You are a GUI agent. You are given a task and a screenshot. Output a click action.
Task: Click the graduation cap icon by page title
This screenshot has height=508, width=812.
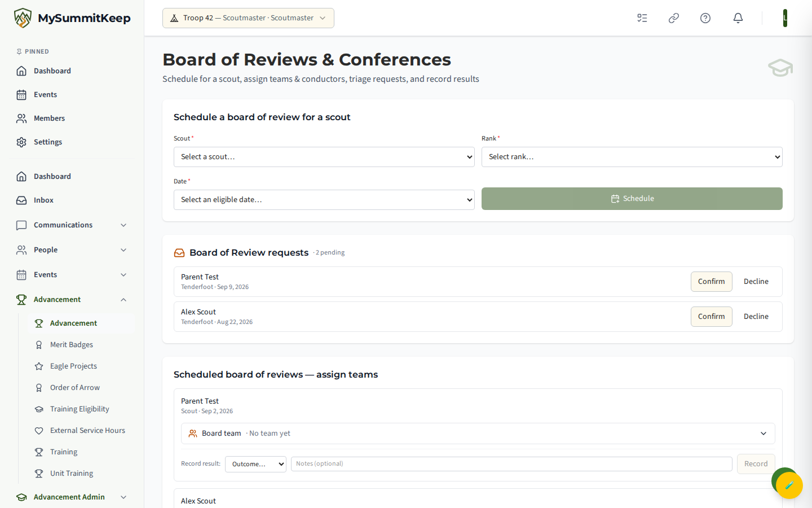(780, 68)
